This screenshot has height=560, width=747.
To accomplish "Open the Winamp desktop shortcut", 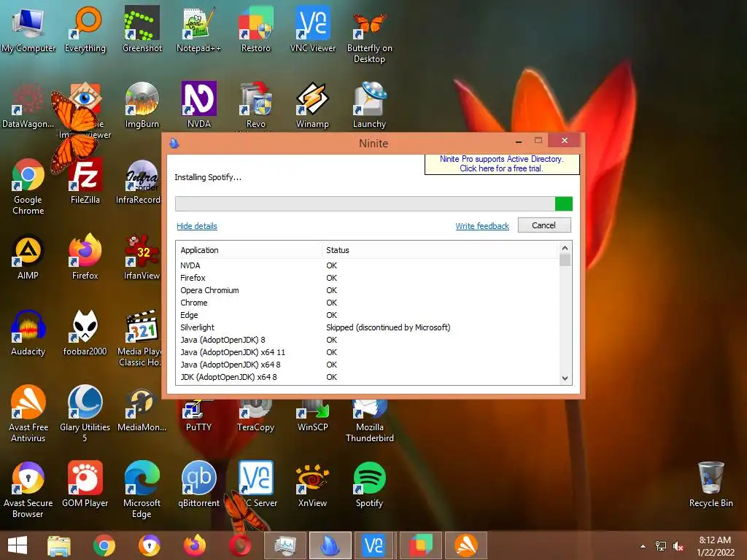I will (312, 105).
